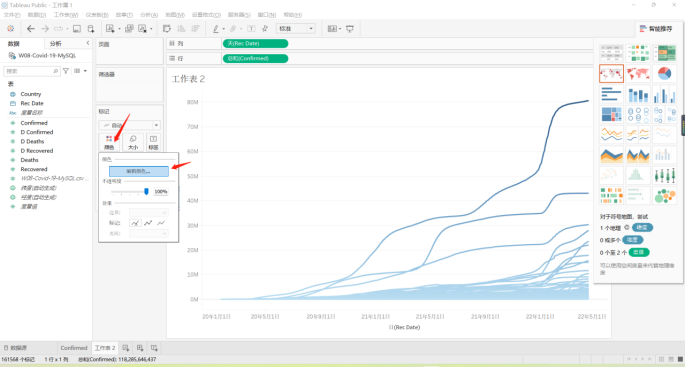Screen dimensions: 686x368
Task: Open the fit Standard view dropdown
Action: click(x=296, y=28)
